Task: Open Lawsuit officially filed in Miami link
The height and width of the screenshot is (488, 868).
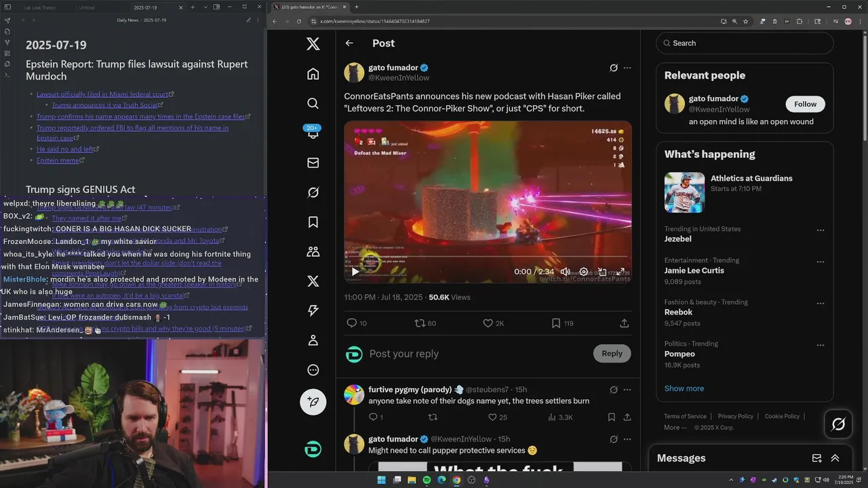Action: tap(102, 94)
